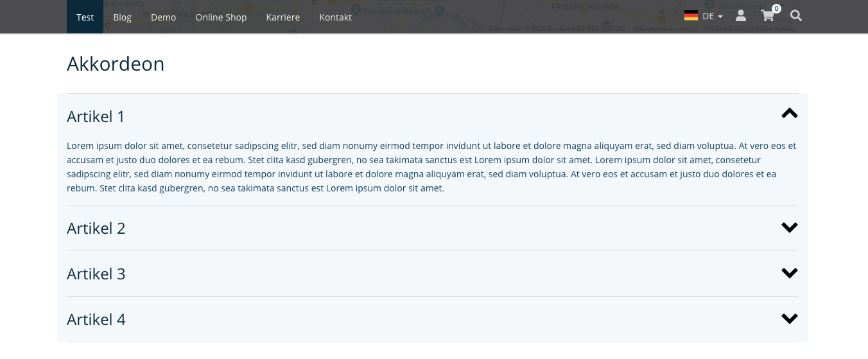Expand Artikel 3 with its chevron

[x=790, y=273]
